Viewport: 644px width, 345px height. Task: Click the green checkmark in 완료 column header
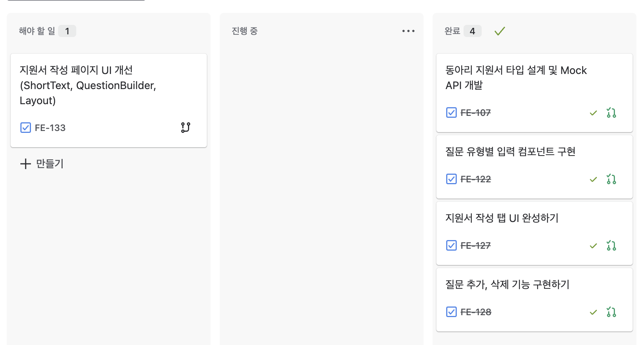(x=499, y=31)
